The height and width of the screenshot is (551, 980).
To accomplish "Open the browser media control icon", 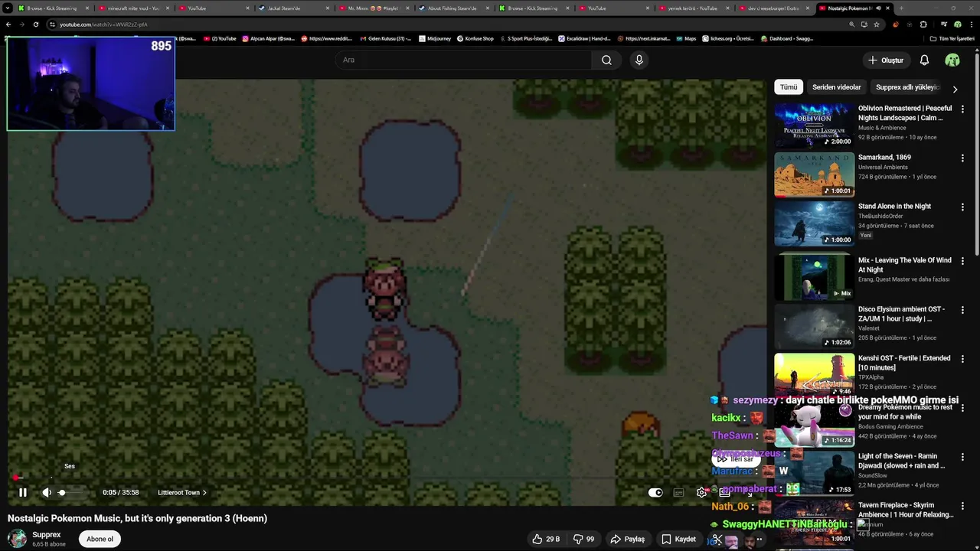I will click(x=943, y=24).
